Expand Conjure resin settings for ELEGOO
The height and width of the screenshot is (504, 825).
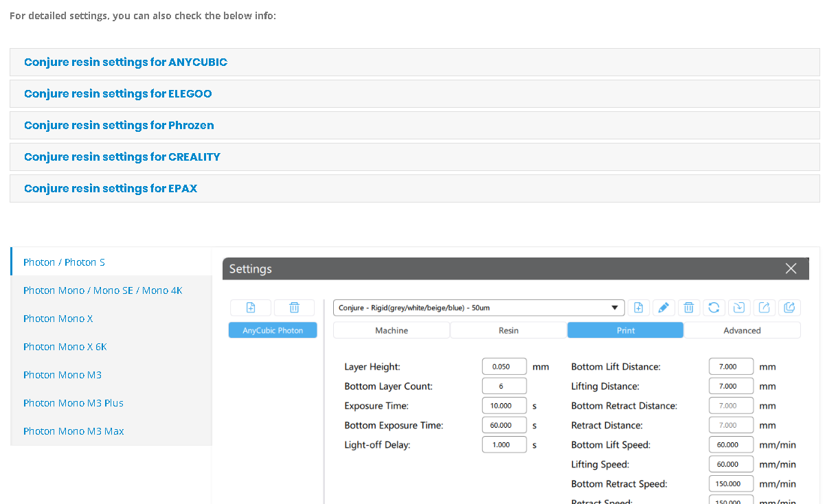pyautogui.click(x=117, y=93)
